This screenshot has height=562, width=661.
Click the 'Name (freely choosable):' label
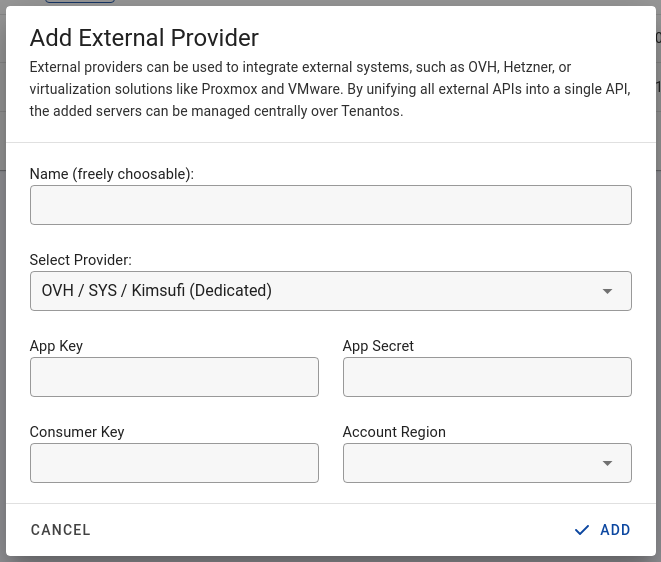[112, 174]
